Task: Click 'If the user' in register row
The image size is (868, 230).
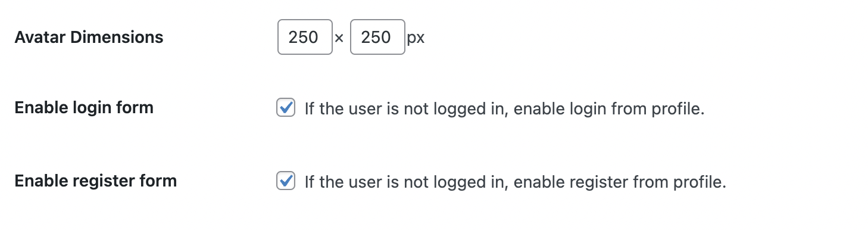Action: (339, 182)
